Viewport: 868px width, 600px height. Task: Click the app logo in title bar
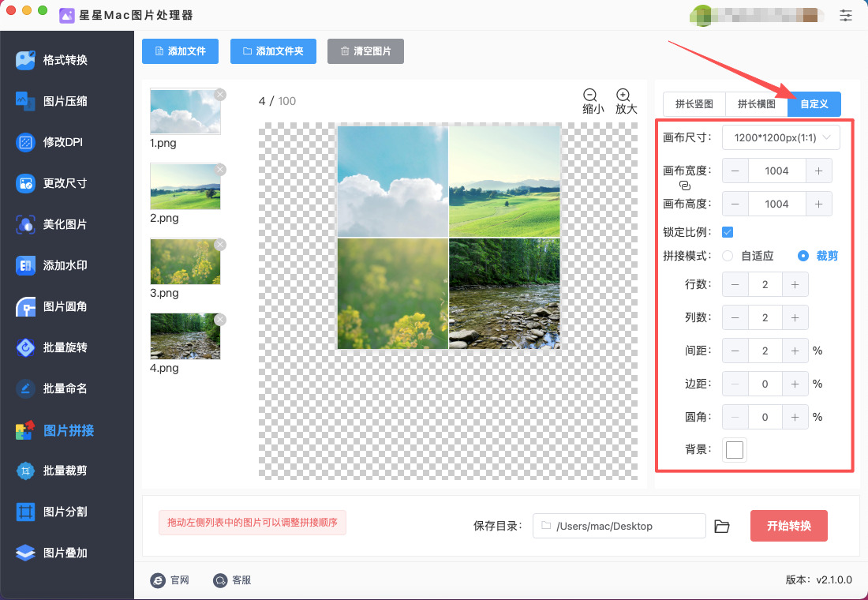(x=67, y=16)
